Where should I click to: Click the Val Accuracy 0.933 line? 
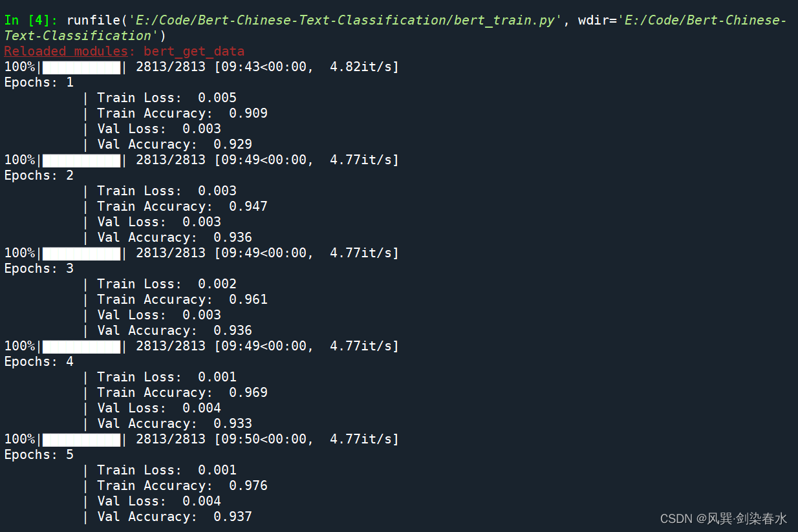coord(173,423)
